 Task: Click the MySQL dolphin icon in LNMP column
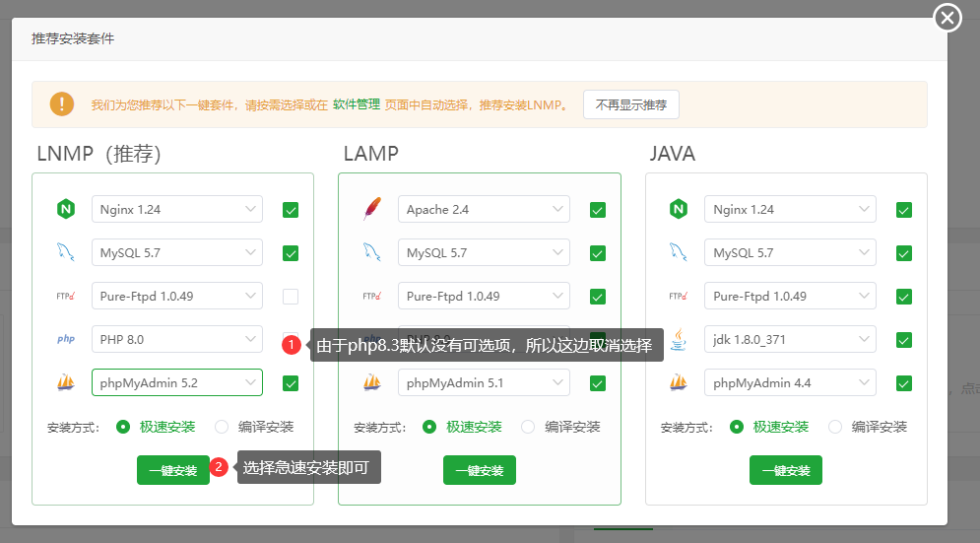66,252
